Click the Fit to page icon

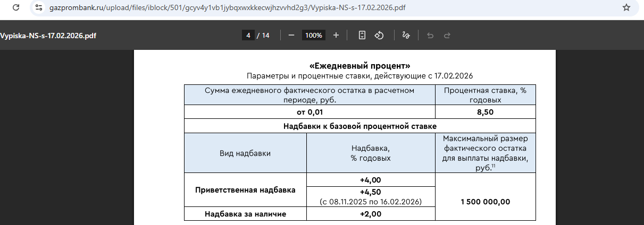click(x=362, y=36)
